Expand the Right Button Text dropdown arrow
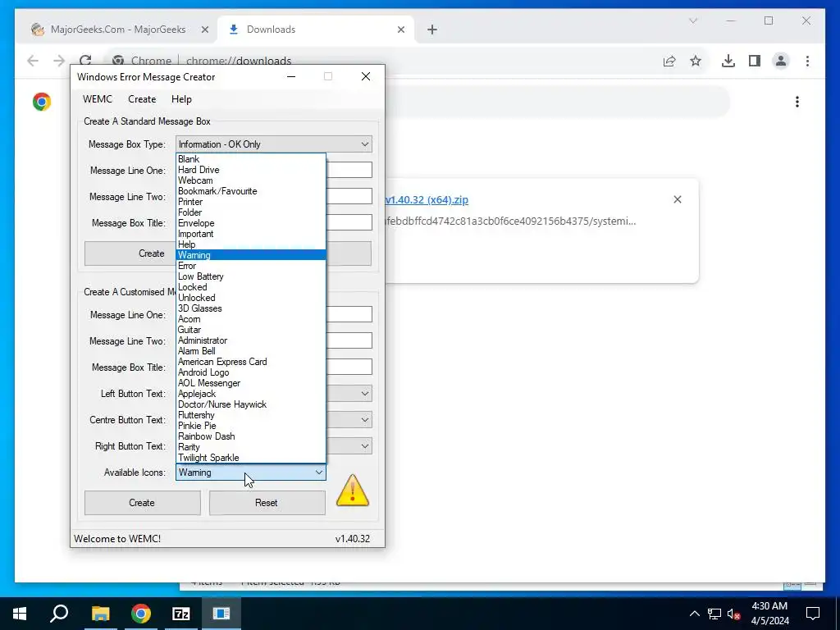This screenshot has width=840, height=630. [365, 445]
